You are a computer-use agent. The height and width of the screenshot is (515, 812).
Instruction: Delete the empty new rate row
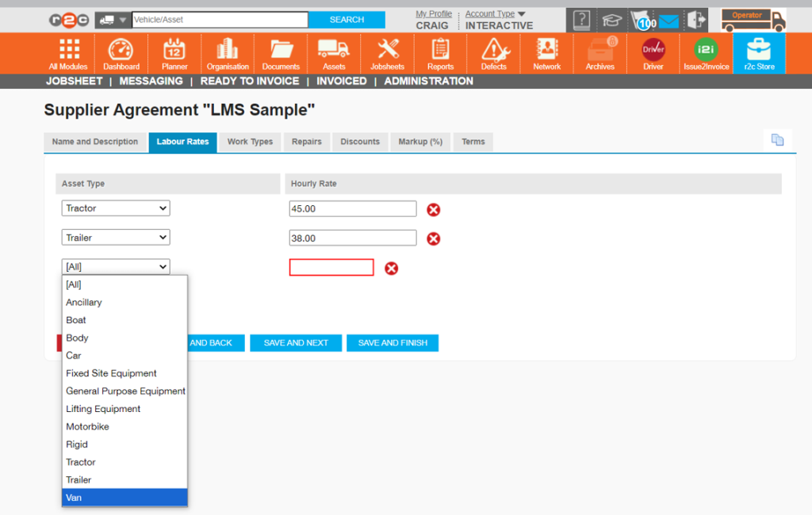pos(392,268)
